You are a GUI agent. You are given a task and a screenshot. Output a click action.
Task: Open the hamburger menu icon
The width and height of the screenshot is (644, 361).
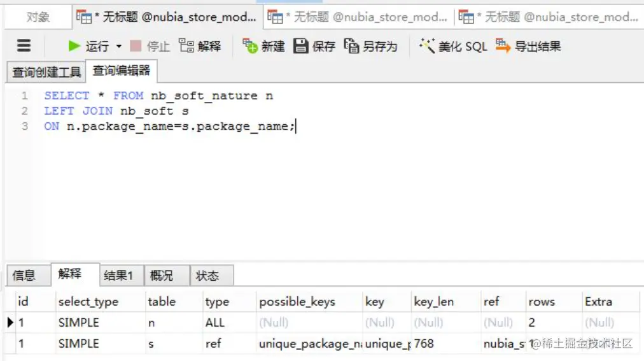tap(24, 46)
